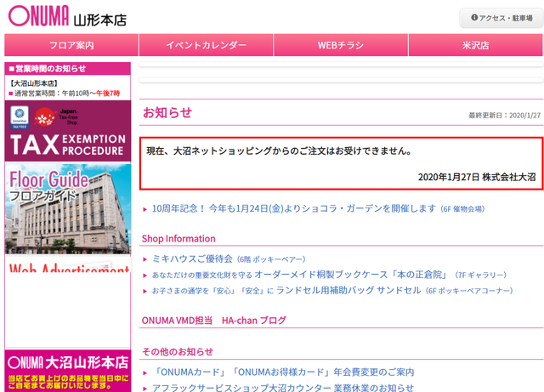The image size is (544, 392).
Task: Click the arrow beside ミキハウスご優待会
Action: pyautogui.click(x=145, y=259)
